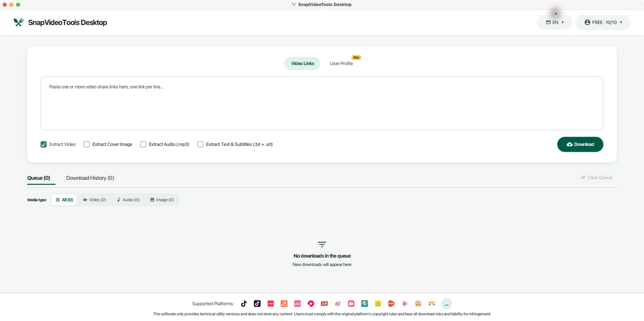Click the language card icon beside EN
The image size is (644, 321).
pyautogui.click(x=548, y=22)
